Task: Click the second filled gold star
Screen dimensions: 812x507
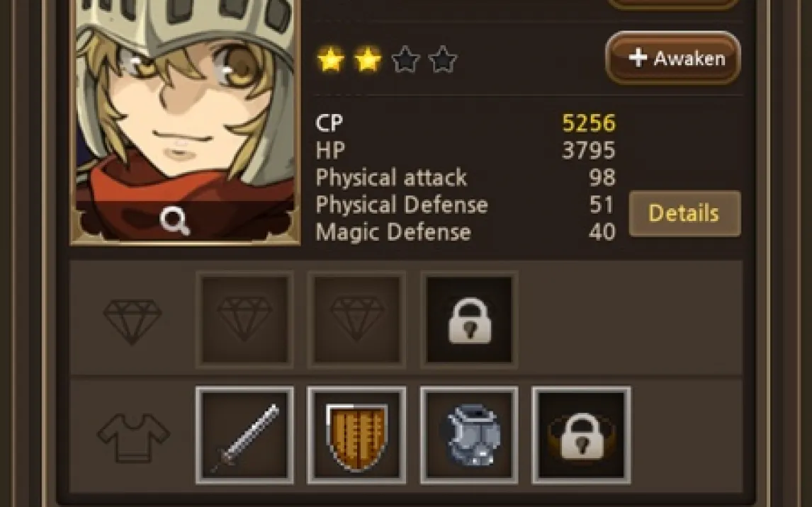Action: pyautogui.click(x=368, y=59)
